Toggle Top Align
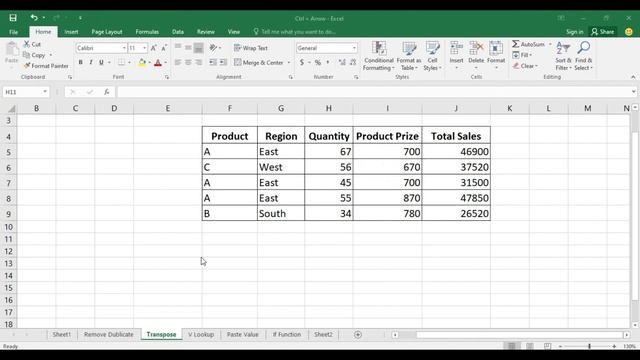 pyautogui.click(x=178, y=48)
